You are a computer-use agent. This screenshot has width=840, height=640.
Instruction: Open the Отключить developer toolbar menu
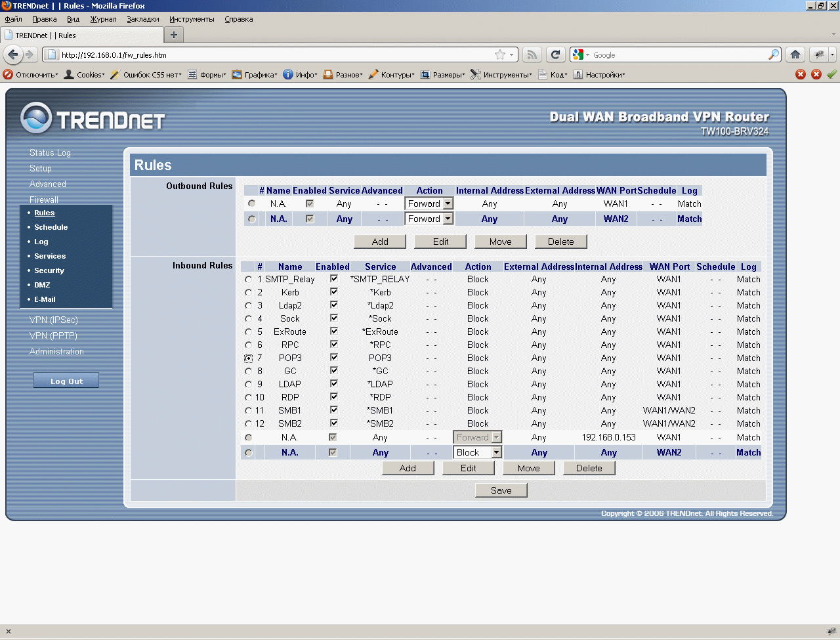coord(31,75)
